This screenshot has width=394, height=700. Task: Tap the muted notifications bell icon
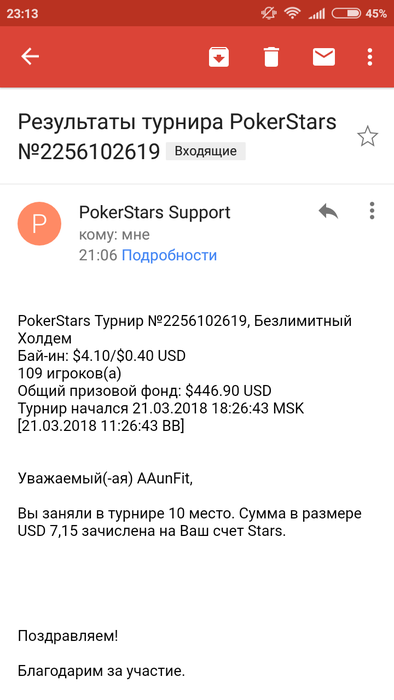click(x=269, y=13)
